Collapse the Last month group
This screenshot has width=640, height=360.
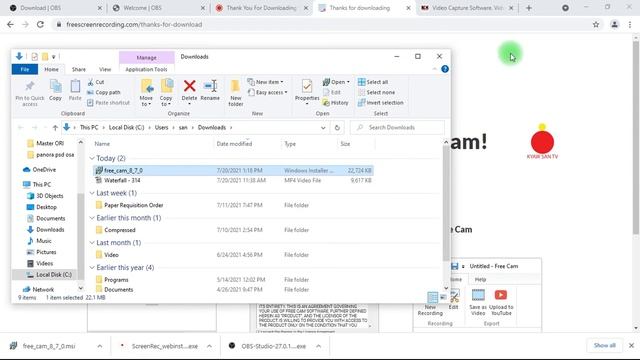pyautogui.click(x=92, y=243)
